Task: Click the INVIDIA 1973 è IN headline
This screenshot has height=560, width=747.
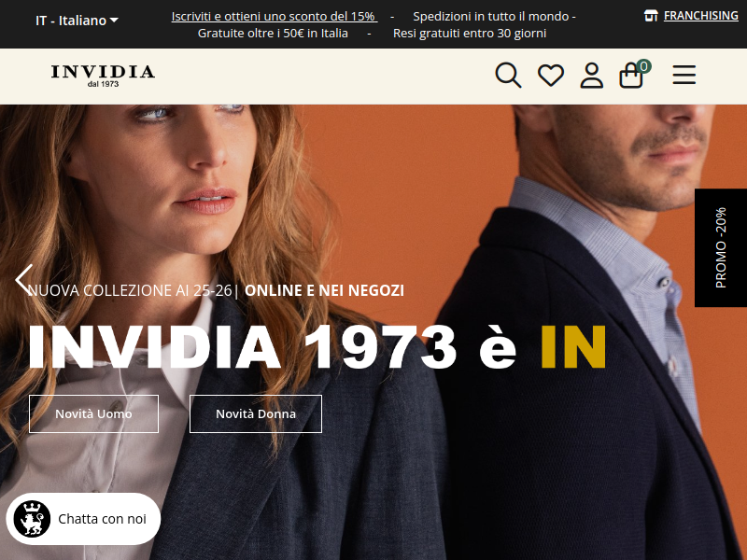Action: [x=317, y=346]
